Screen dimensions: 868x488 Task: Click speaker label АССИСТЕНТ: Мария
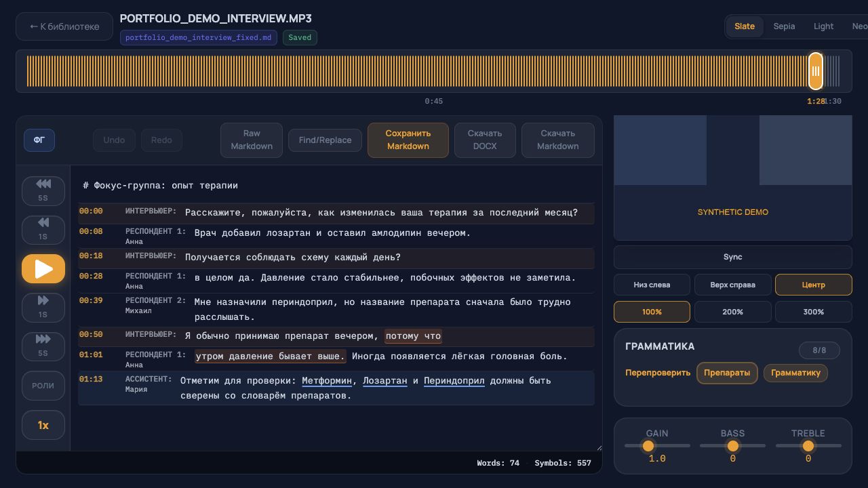[x=149, y=384]
